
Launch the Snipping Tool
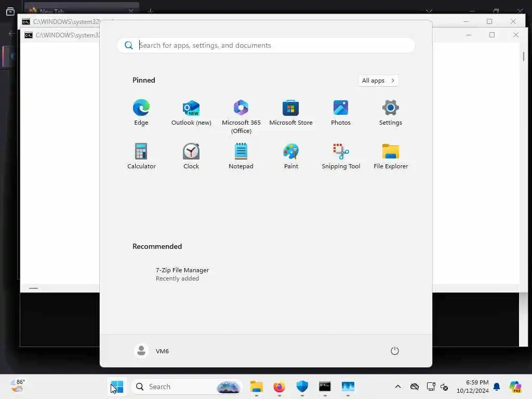coord(341,156)
